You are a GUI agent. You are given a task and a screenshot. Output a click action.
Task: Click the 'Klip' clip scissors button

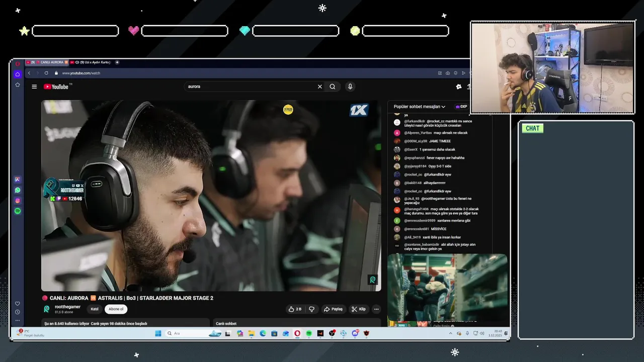[359, 309]
